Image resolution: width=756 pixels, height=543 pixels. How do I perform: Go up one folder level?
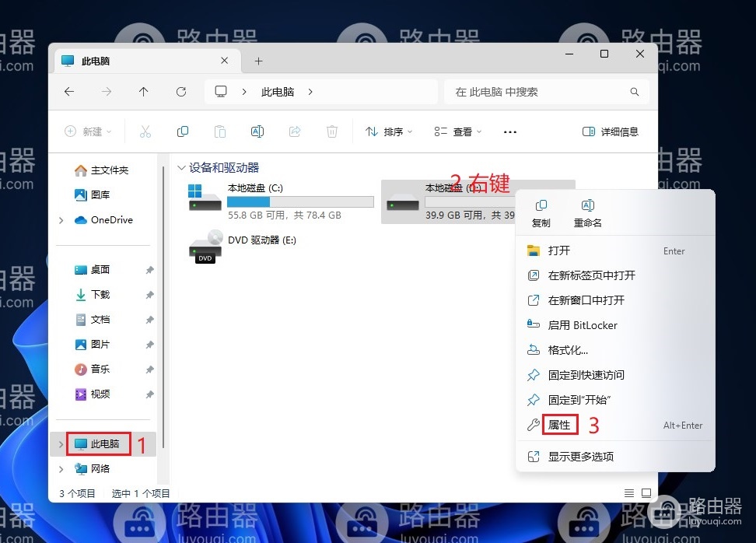144,92
